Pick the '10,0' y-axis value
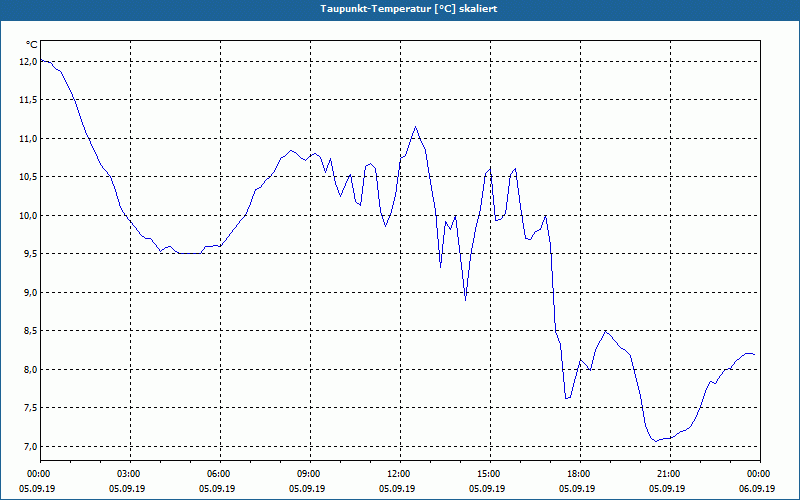The width and height of the screenshot is (800, 500). point(28,216)
